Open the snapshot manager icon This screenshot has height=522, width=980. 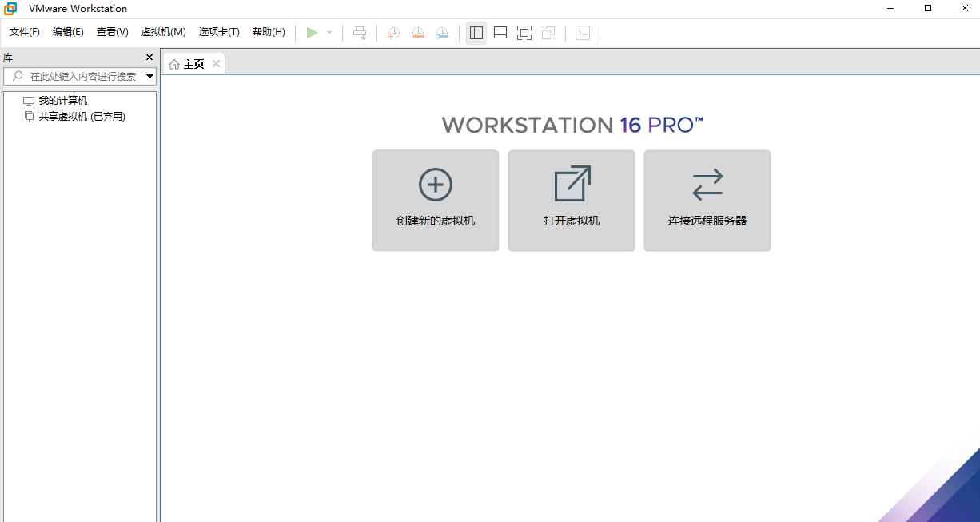(x=442, y=33)
